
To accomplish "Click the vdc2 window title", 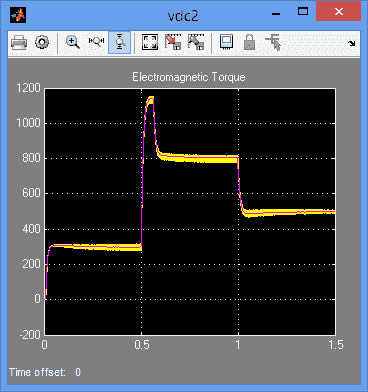I will (x=183, y=15).
